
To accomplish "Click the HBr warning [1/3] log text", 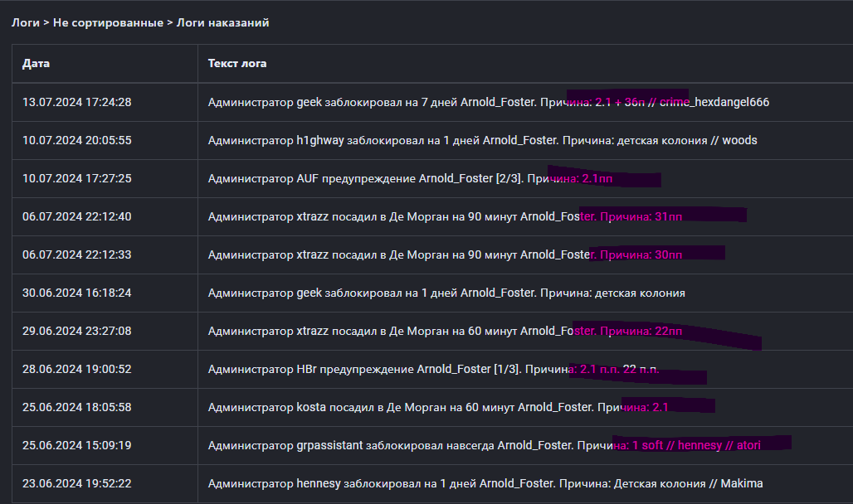I will pyautogui.click(x=433, y=370).
